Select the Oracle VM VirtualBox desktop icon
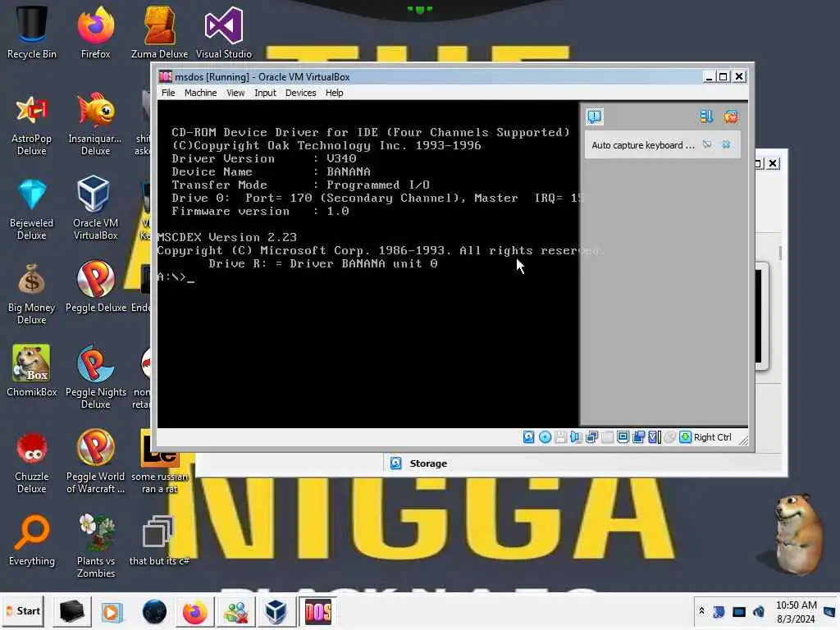The width and height of the screenshot is (840, 630). [95, 209]
